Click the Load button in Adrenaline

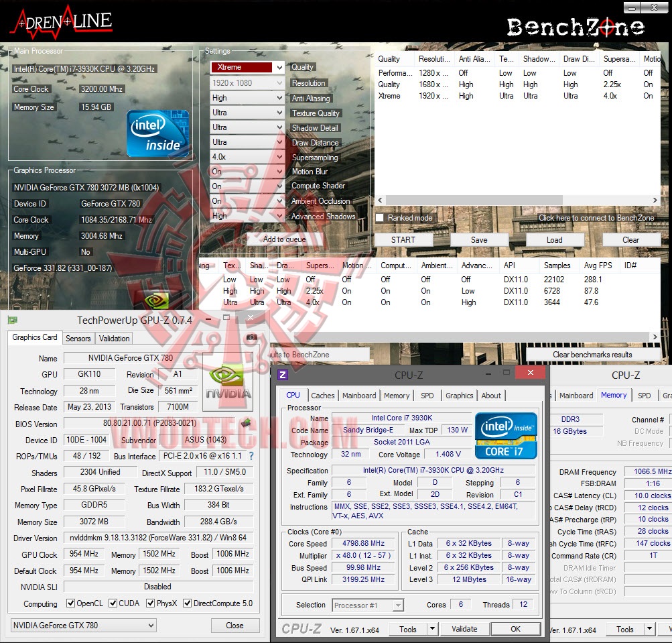click(555, 240)
